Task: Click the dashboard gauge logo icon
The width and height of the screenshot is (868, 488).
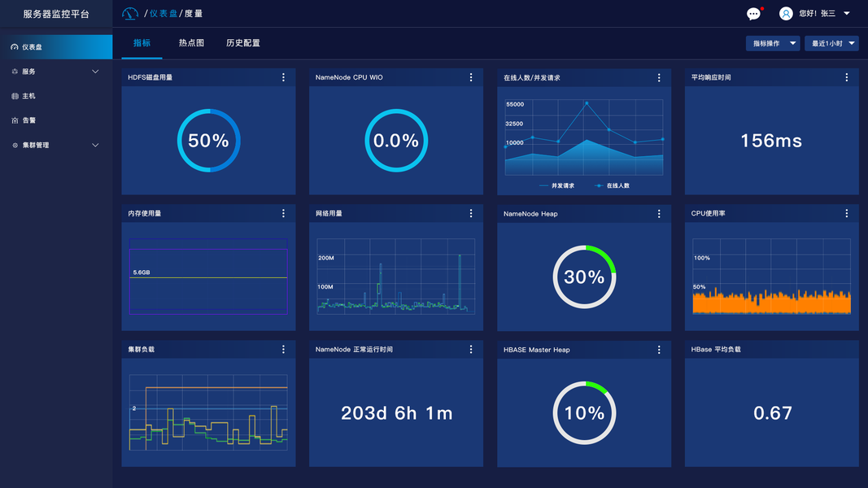Action: [x=130, y=13]
